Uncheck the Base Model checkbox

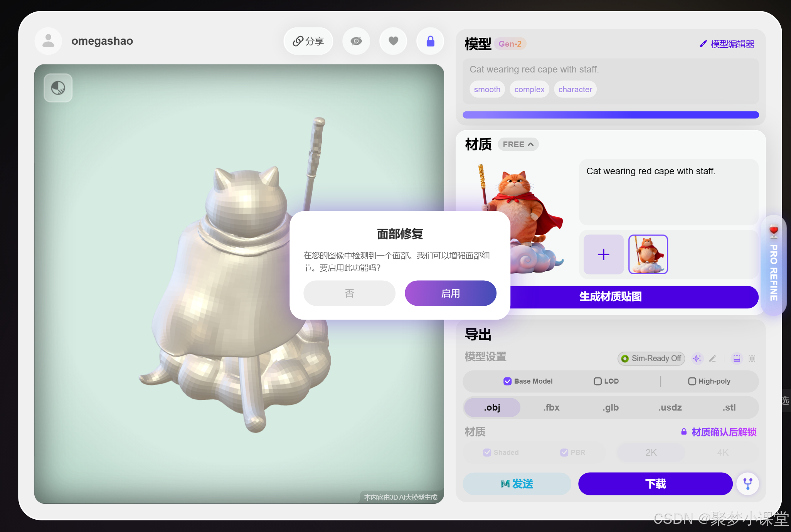tap(507, 381)
